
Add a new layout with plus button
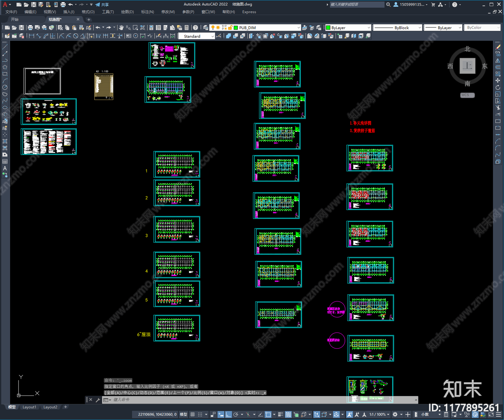click(x=66, y=407)
